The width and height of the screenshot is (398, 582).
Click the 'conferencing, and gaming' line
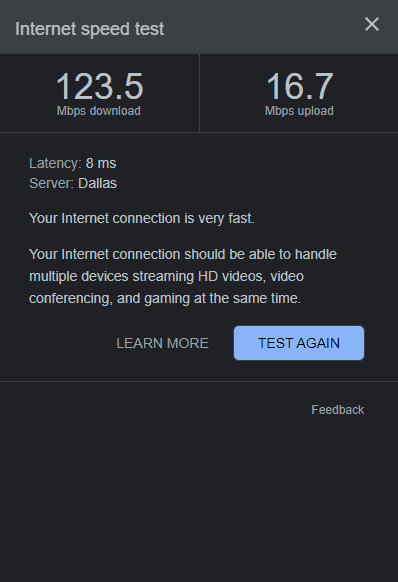165,298
